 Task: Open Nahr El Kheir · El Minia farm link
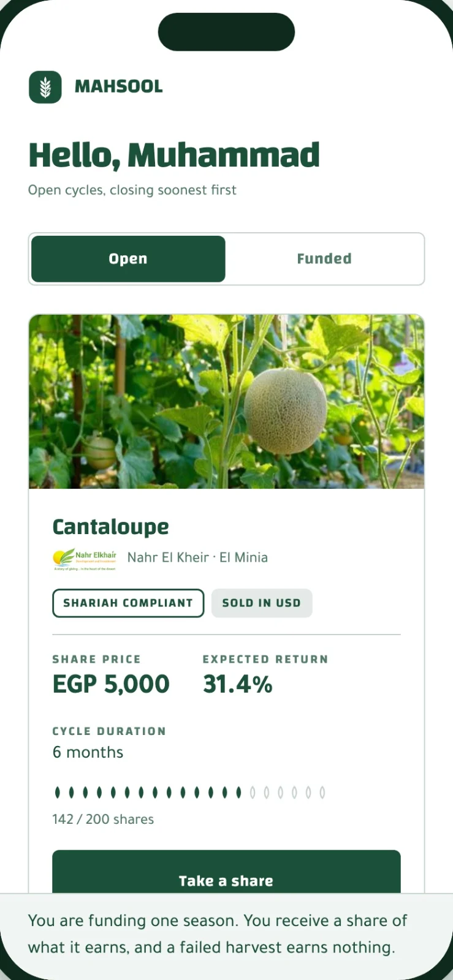[197, 557]
